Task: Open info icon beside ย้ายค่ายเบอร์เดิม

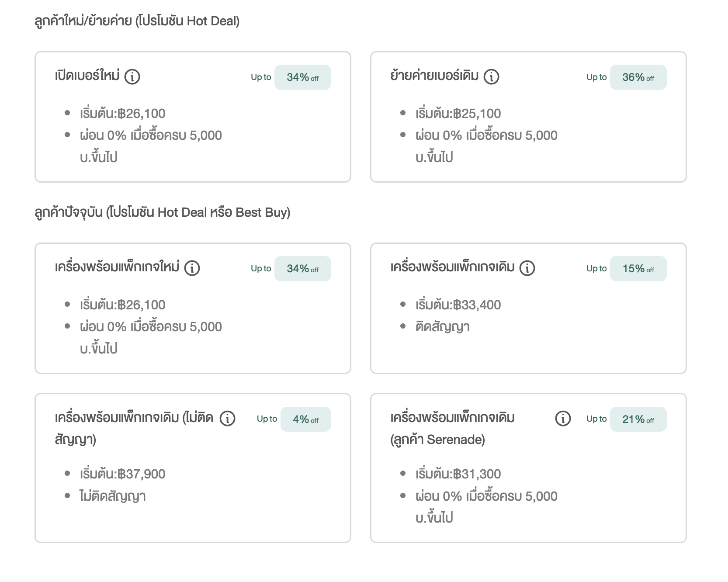Action: pyautogui.click(x=491, y=77)
